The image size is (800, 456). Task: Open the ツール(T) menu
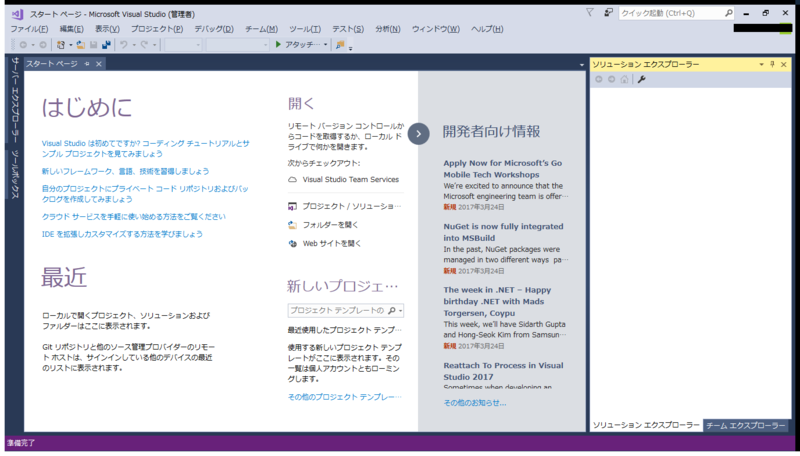point(305,29)
